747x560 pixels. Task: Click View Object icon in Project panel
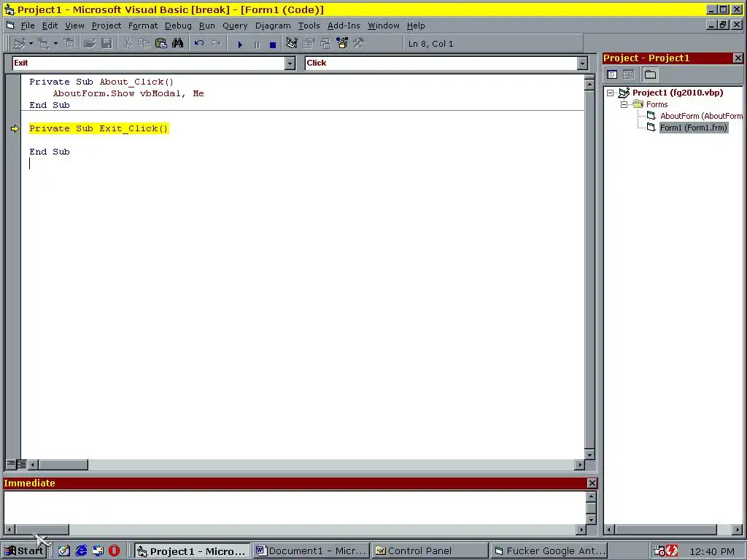click(629, 74)
